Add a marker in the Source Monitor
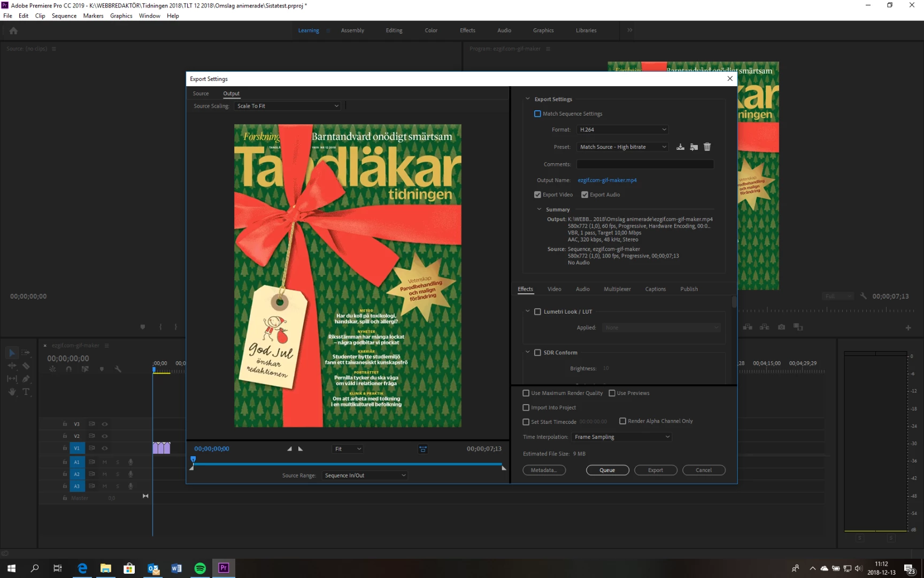924x578 pixels. click(x=142, y=326)
